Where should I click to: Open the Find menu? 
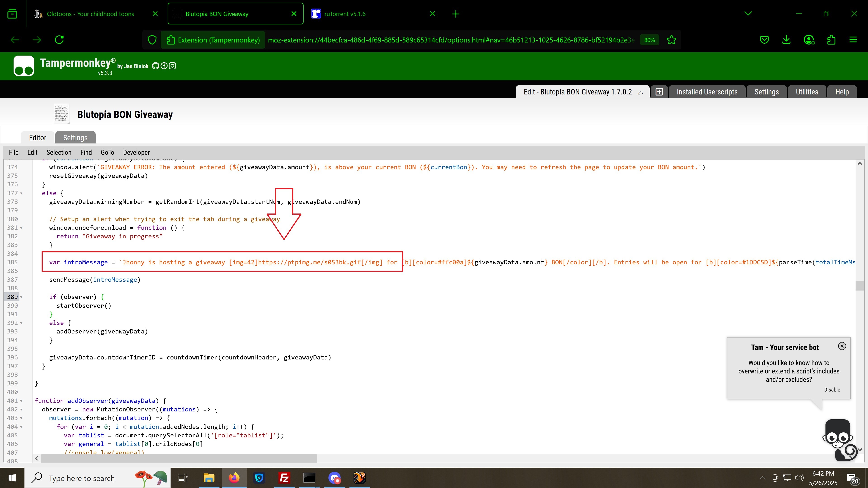click(x=86, y=152)
